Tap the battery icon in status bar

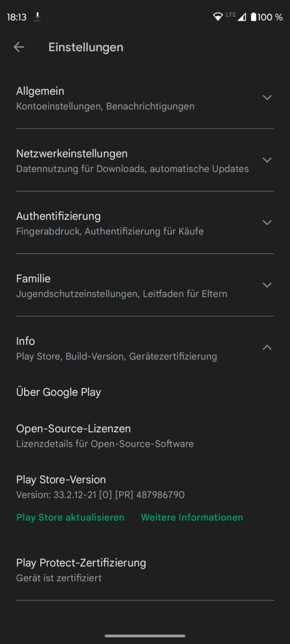254,17
